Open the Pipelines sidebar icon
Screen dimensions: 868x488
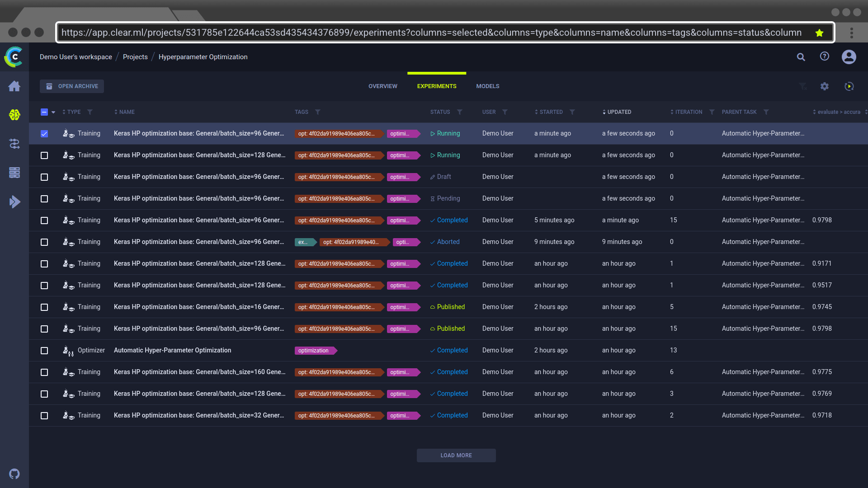coord(14,144)
